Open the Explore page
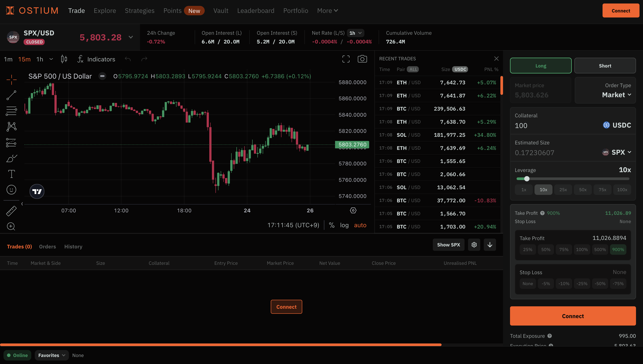This screenshot has width=643, height=364. click(105, 10)
